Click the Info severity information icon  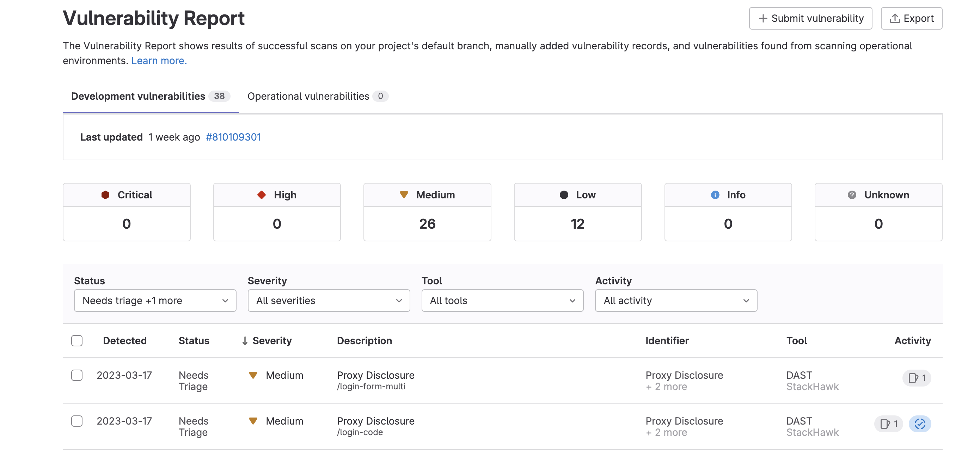(x=714, y=194)
